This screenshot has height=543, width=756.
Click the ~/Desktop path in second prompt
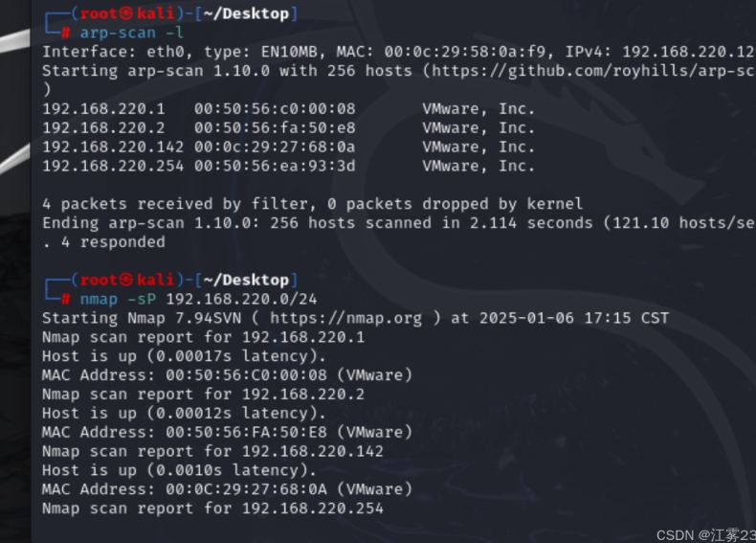[246, 281]
